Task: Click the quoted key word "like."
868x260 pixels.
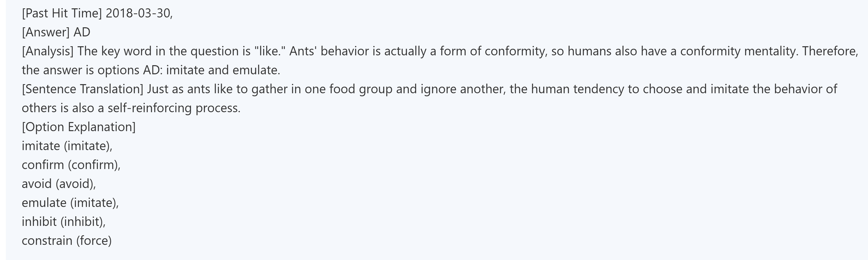Action: tap(270, 51)
